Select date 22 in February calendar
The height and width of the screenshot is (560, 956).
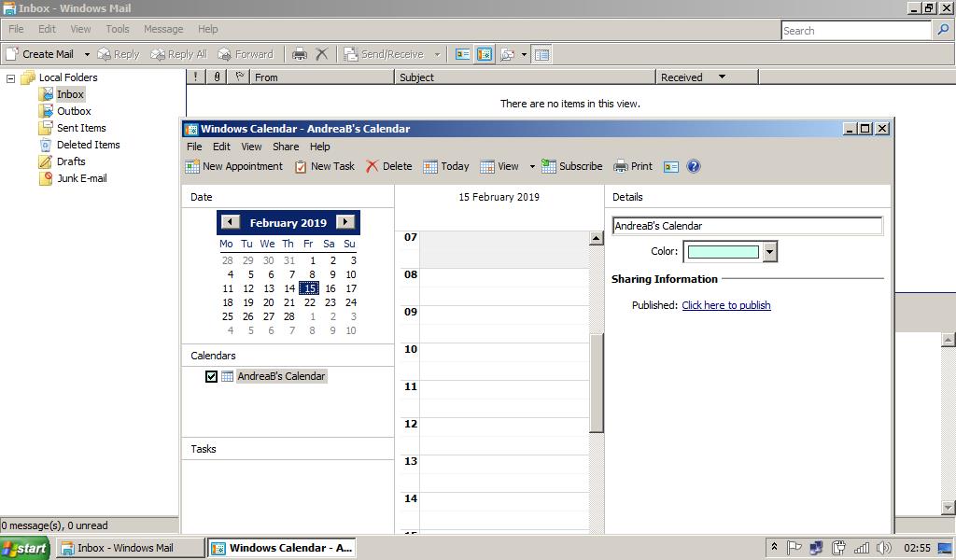pos(310,302)
